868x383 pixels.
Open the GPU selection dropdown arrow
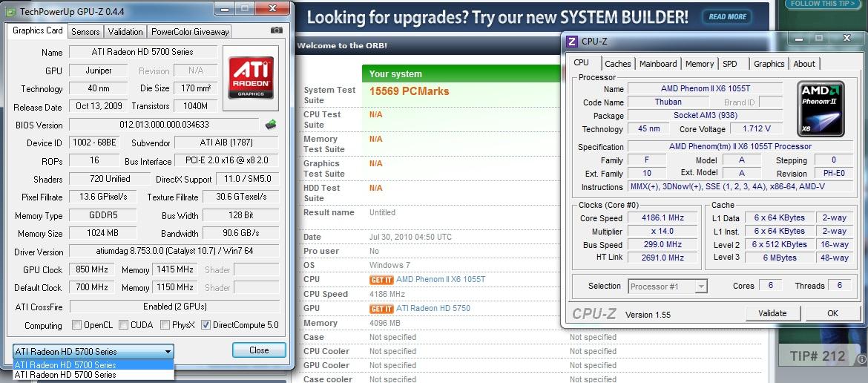coord(168,351)
